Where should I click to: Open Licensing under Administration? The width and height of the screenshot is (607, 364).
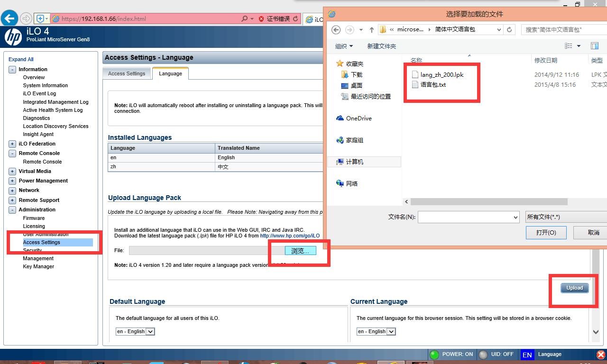tap(34, 227)
